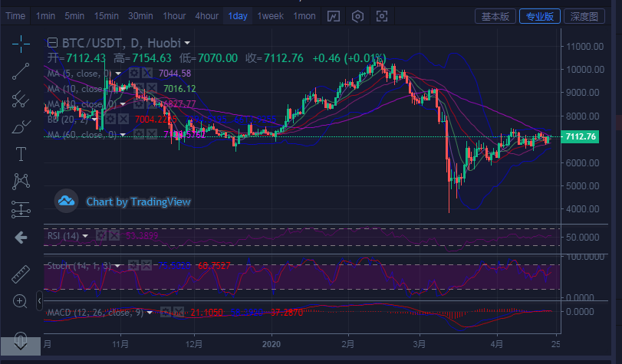622x364 pixels.
Task: Expand the Stoch (14, 1, 3) dropdown arrow
Action: tap(118, 266)
